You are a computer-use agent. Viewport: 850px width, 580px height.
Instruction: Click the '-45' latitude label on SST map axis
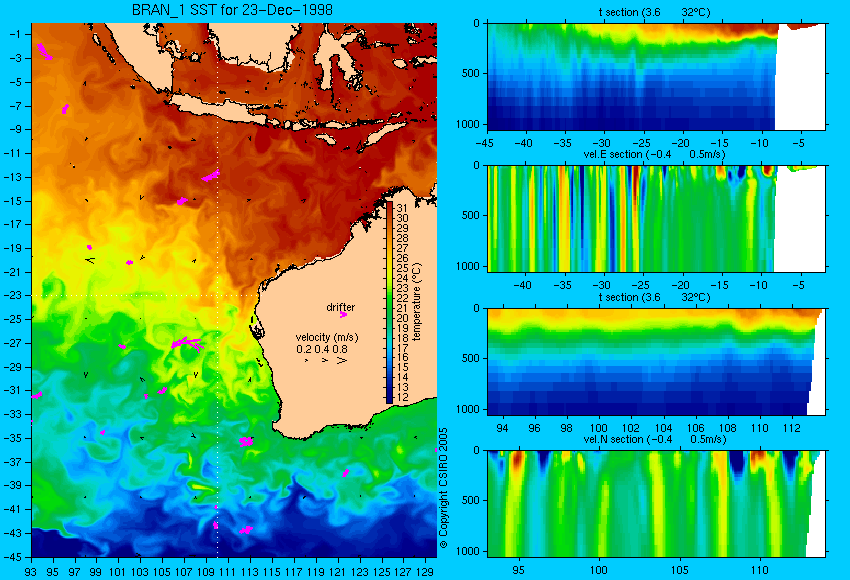point(15,557)
